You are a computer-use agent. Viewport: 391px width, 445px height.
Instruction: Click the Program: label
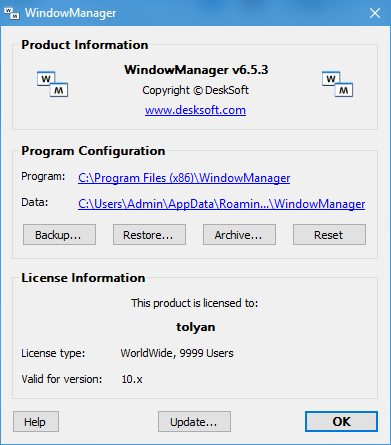[43, 176]
